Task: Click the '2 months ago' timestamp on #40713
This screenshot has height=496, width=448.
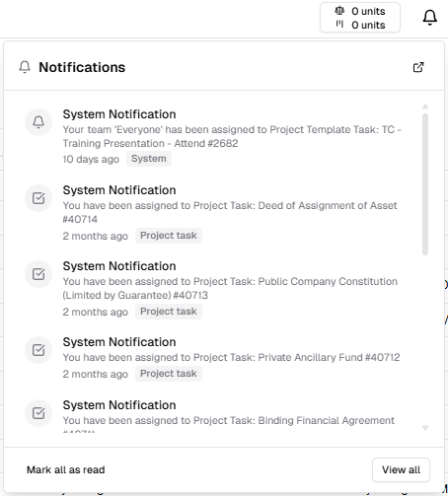Action: (96, 312)
